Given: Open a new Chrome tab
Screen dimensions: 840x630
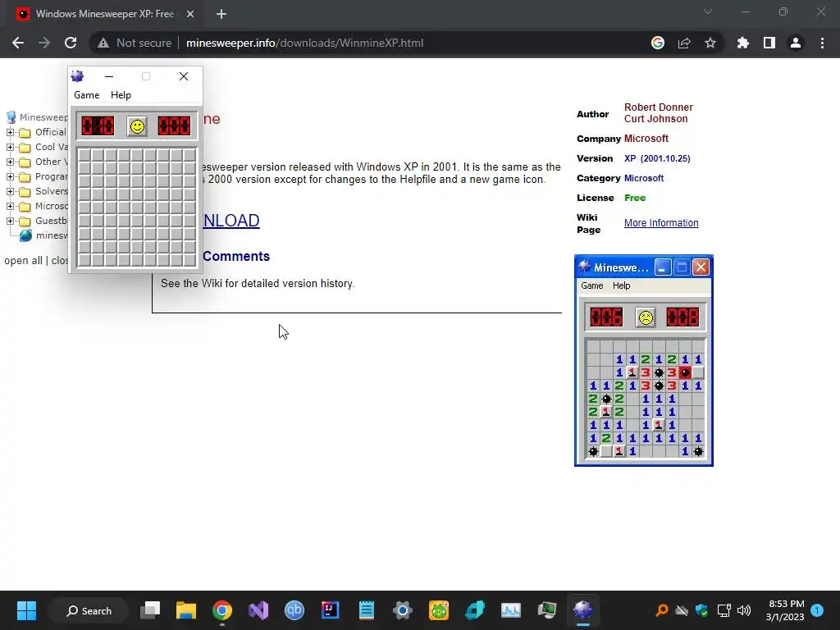Looking at the screenshot, I should point(221,15).
